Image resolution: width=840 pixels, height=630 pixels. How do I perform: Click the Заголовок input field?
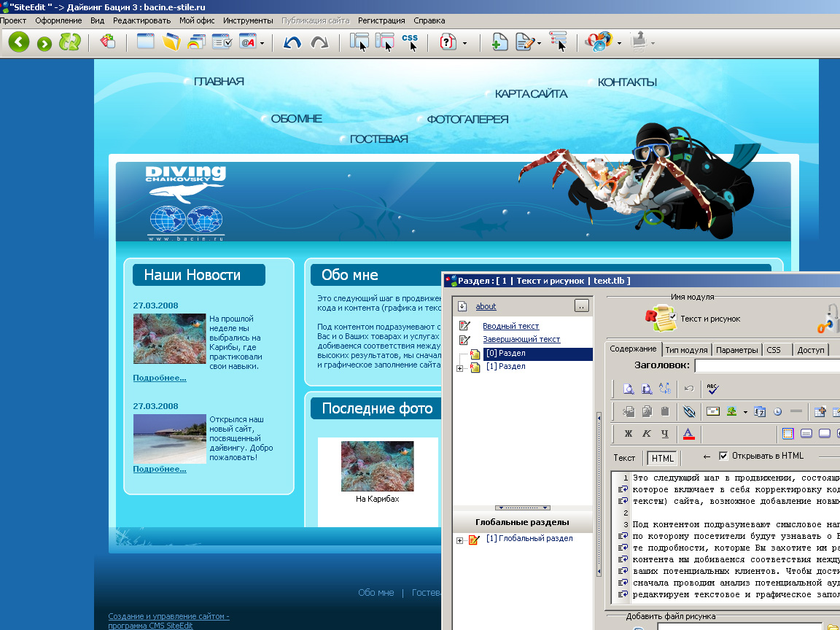click(766, 365)
